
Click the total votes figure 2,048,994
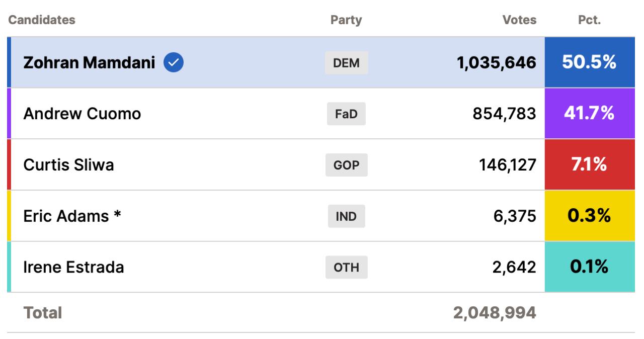(x=495, y=313)
